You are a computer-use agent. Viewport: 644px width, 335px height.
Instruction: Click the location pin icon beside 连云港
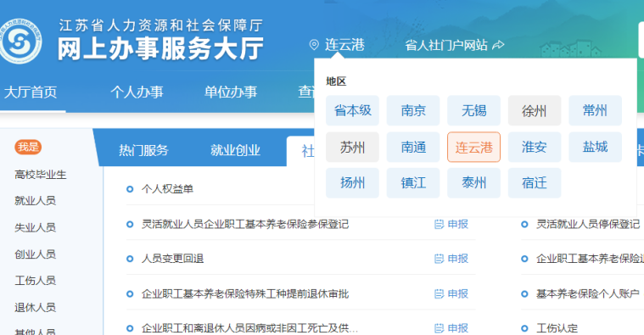314,45
